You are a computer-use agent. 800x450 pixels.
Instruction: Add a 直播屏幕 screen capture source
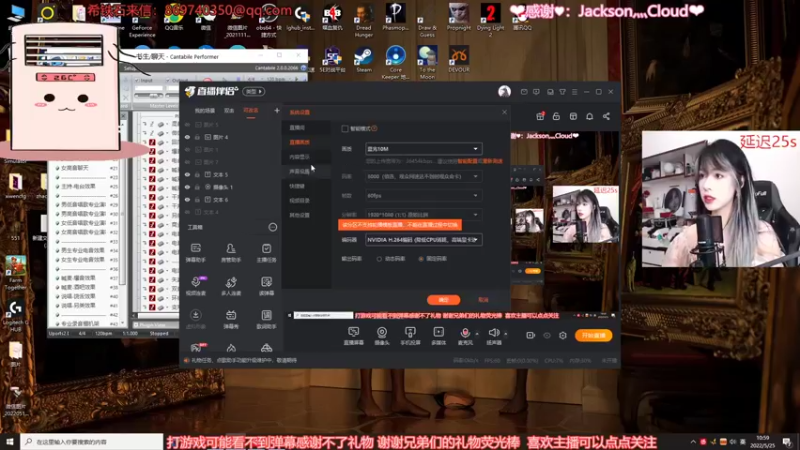(354, 336)
